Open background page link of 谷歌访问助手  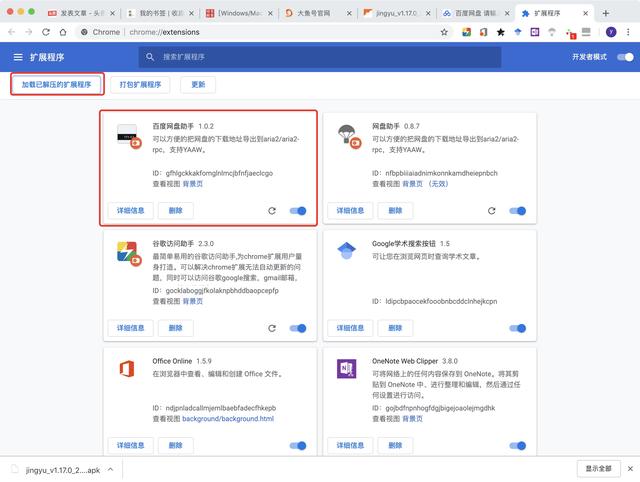pos(192,301)
